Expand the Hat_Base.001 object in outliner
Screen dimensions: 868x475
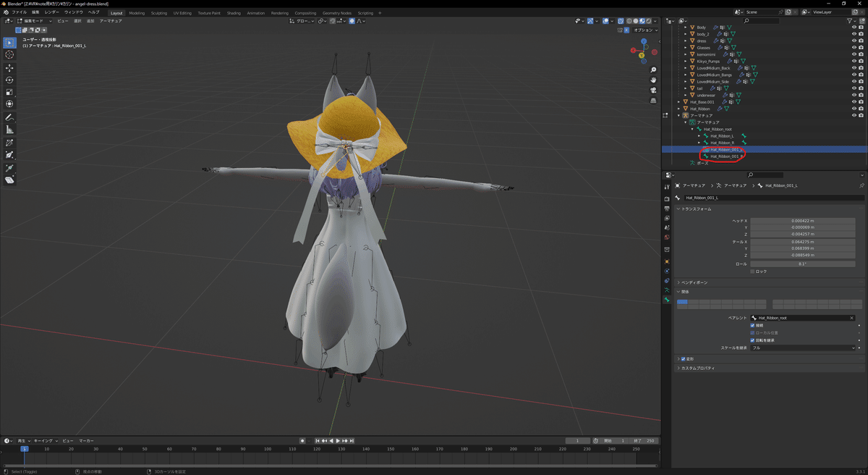tap(678, 102)
